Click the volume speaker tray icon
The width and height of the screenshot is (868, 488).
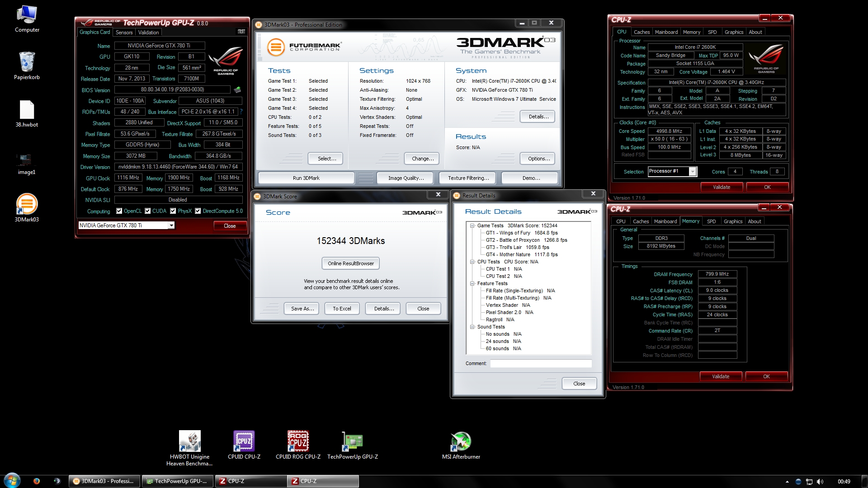point(821,482)
